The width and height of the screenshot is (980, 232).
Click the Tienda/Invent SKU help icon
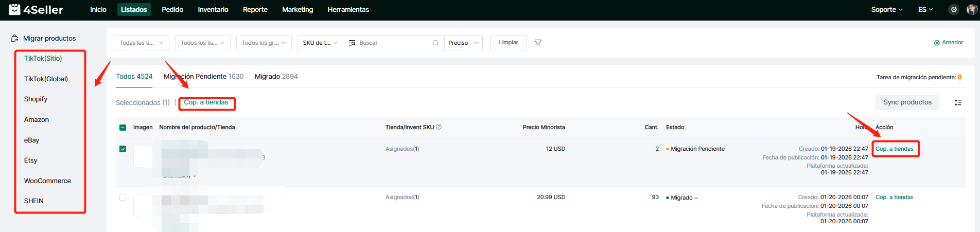439,127
